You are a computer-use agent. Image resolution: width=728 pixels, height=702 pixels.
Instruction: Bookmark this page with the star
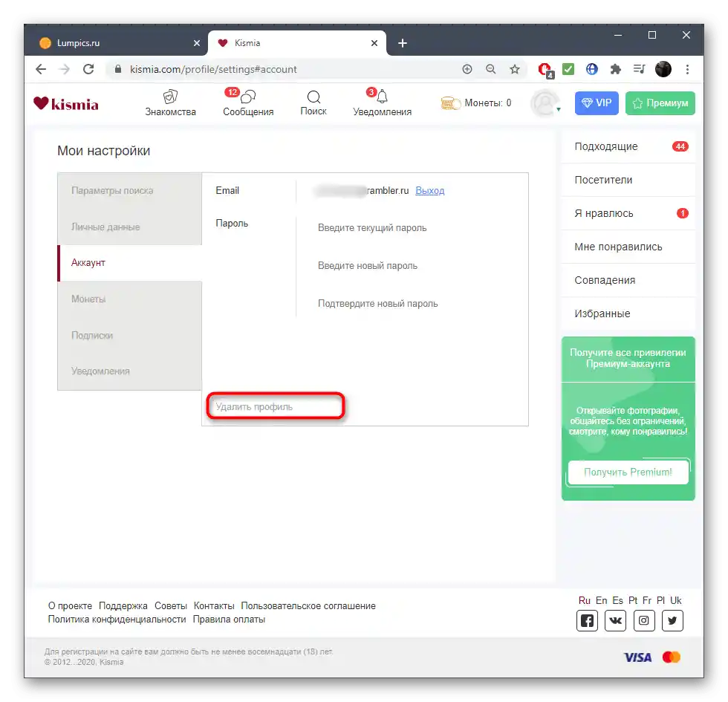(514, 69)
